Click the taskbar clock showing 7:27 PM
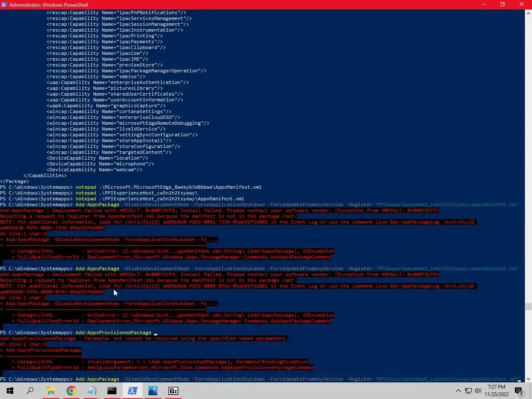 click(x=497, y=391)
